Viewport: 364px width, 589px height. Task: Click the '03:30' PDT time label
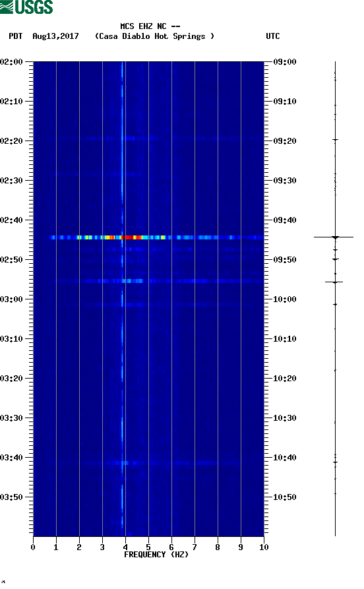pyautogui.click(x=11, y=418)
